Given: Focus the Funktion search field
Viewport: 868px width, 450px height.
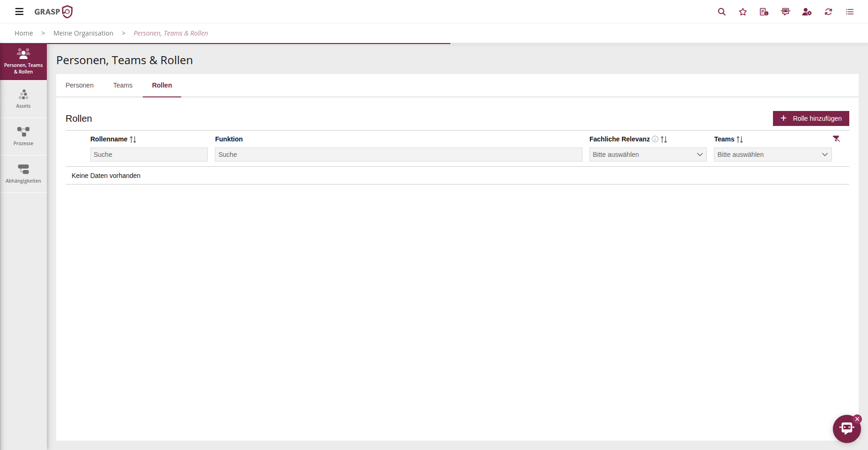Looking at the screenshot, I should (x=398, y=155).
